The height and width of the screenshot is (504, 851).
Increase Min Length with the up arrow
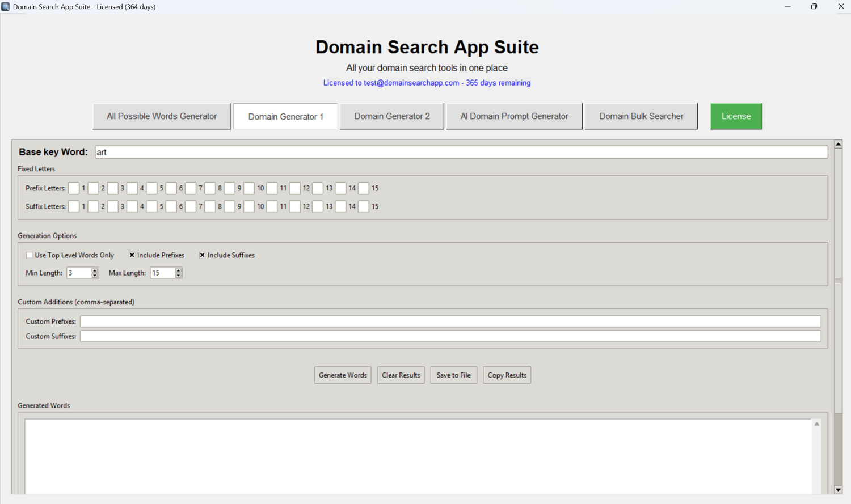point(95,270)
